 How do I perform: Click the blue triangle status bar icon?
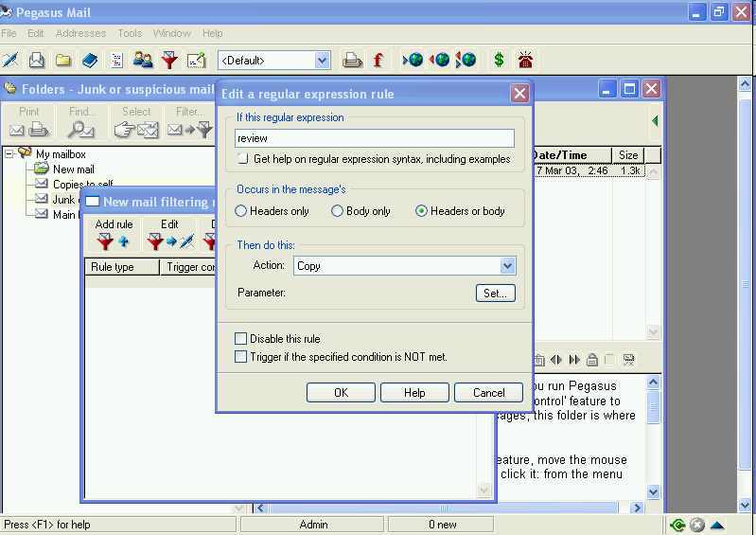tap(717, 525)
